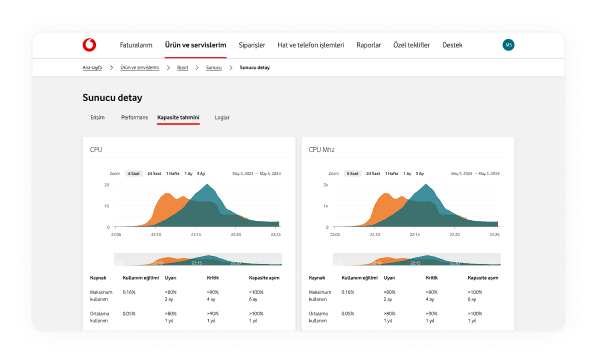This screenshot has width=598, height=364.
Task: Select 1 Ay zoom in the CPU chart
Action: pos(188,174)
